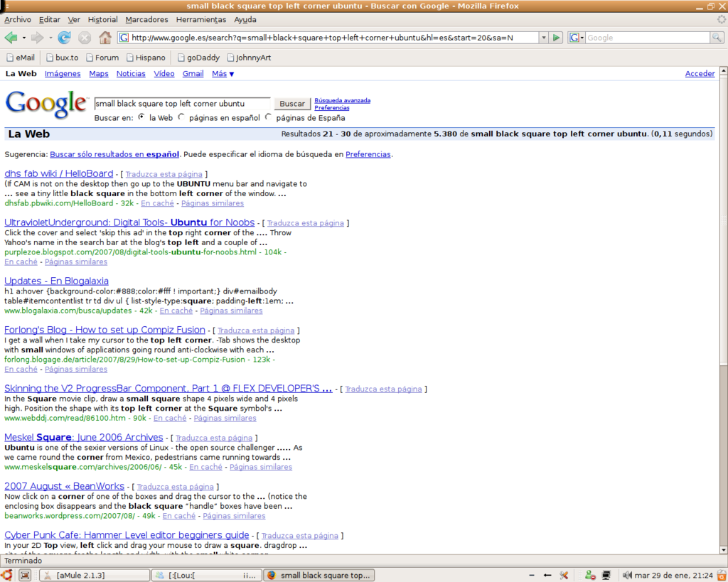Image resolution: width=728 pixels, height=582 pixels.
Task: Click the volume speaker icon in system tray
Action: (x=628, y=575)
